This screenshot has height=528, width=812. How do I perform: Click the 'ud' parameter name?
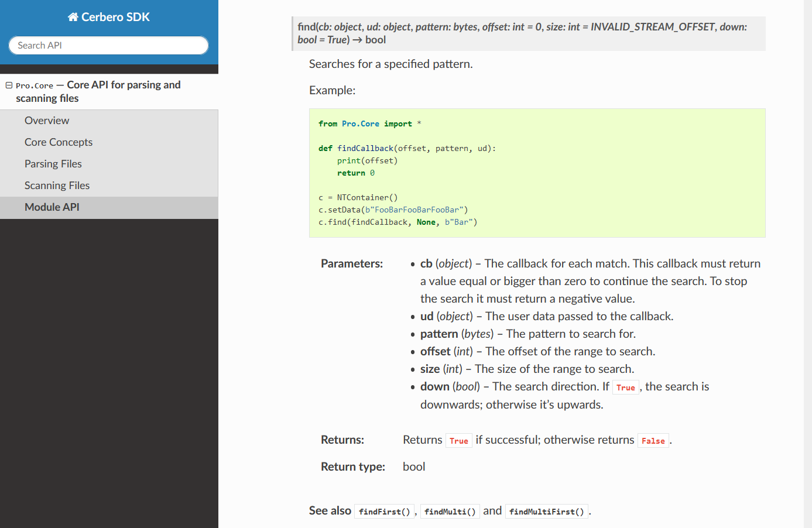[x=427, y=316]
